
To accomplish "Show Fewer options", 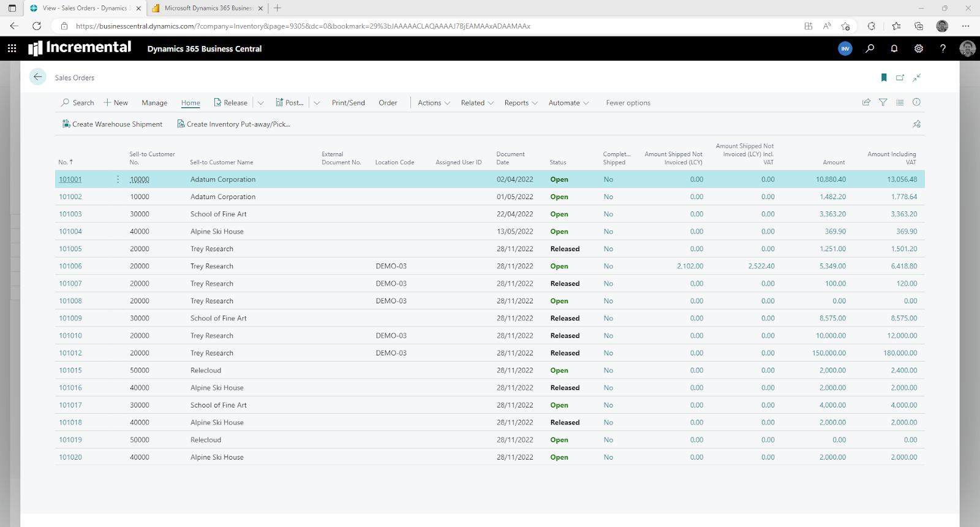I will tap(628, 103).
